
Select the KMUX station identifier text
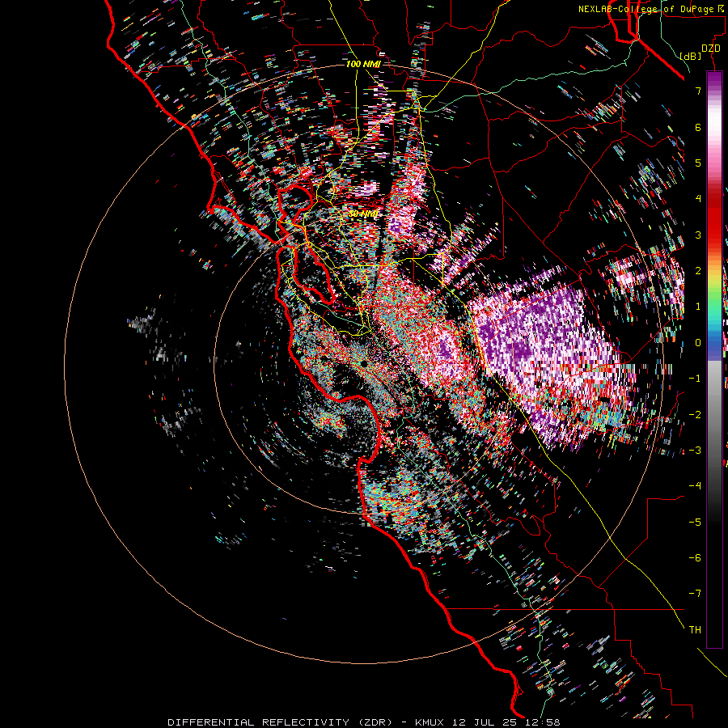coord(430,722)
